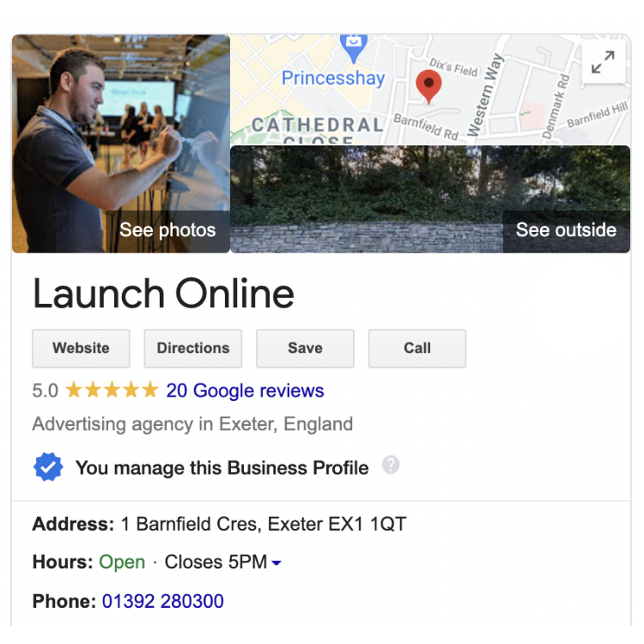Viewport: 644px width, 644px height.
Task: View the See outside street image
Action: tap(430, 199)
